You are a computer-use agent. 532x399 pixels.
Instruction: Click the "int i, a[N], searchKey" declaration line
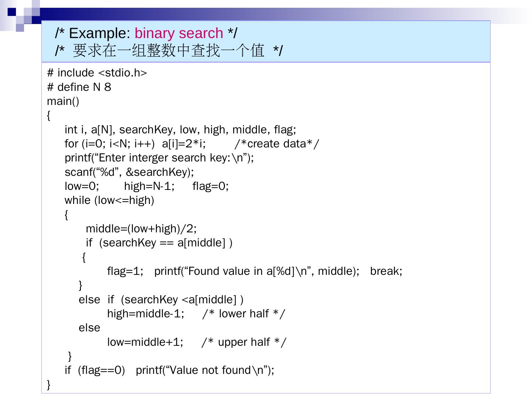(x=180, y=130)
